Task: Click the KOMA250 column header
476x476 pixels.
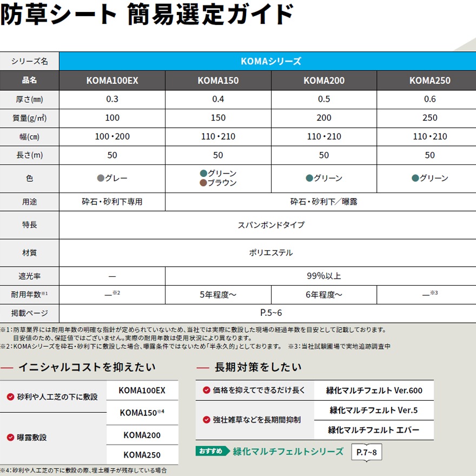Action: [x=429, y=81]
